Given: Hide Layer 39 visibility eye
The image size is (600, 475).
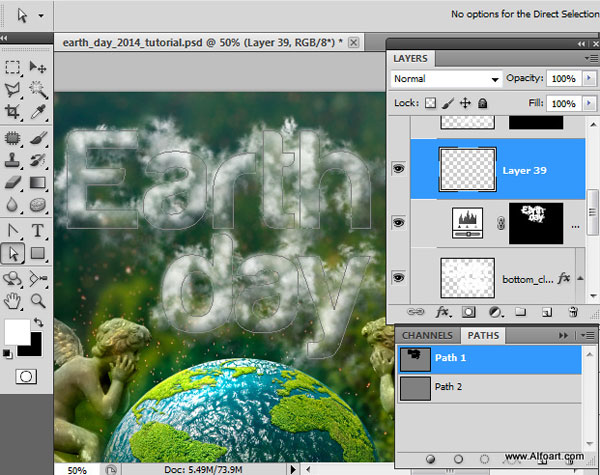Looking at the screenshot, I should (x=398, y=168).
